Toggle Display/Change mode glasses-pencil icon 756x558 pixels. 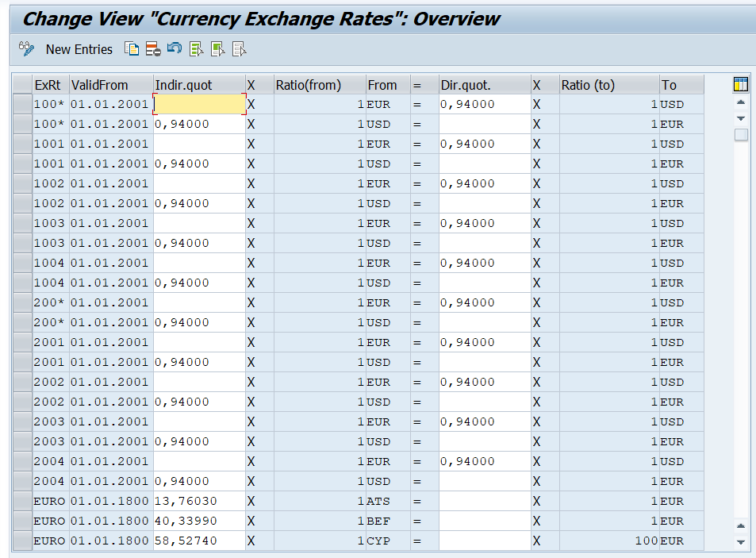tap(26, 48)
